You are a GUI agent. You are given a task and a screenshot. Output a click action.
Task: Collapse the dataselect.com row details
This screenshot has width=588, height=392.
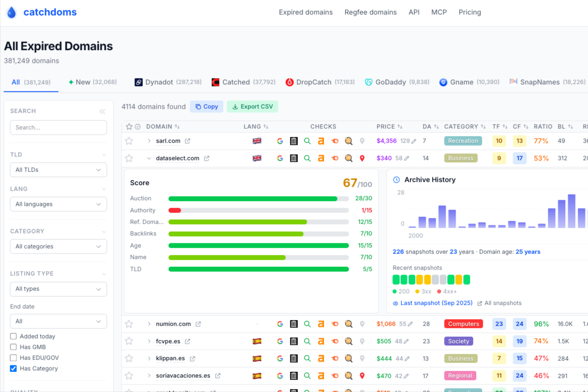click(x=149, y=158)
